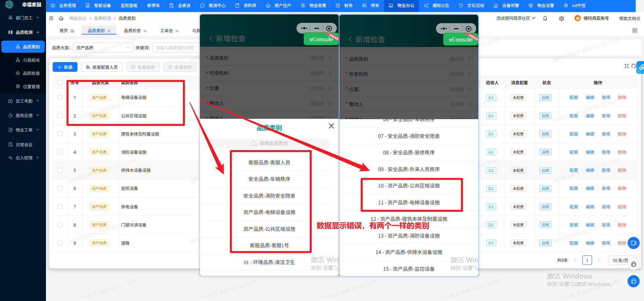644x301 pixels.
Task: Click the 批量配置人员 button
Action: click(102, 67)
